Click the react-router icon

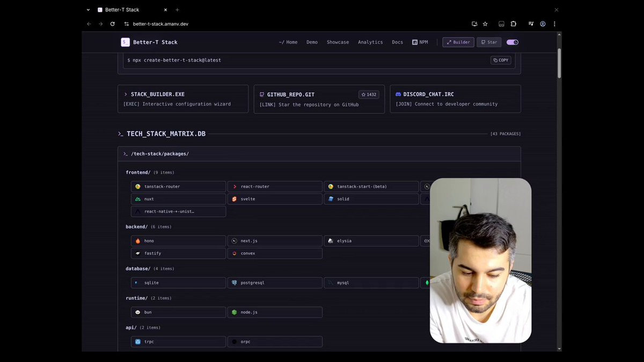pos(235,187)
